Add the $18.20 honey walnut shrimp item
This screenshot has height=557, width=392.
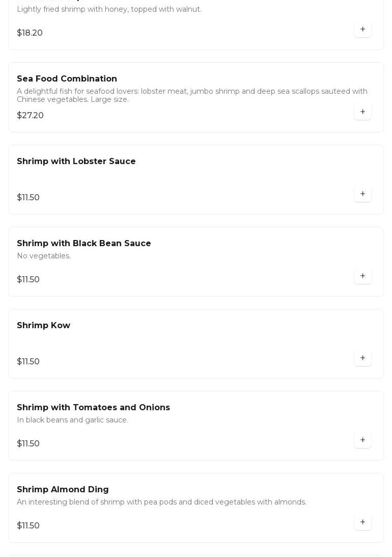[362, 30]
